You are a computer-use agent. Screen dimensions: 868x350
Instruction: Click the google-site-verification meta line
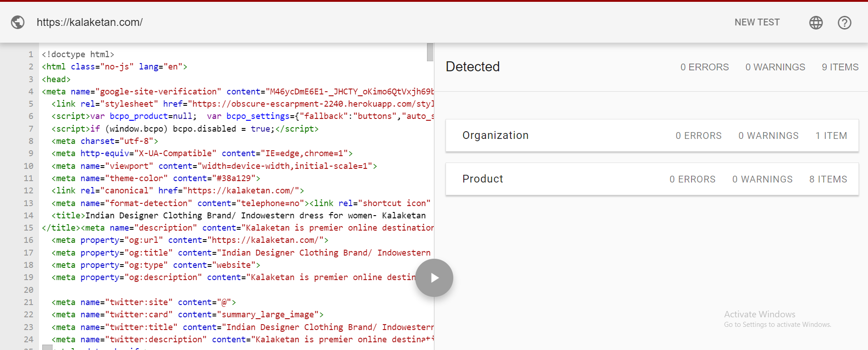[238, 92]
